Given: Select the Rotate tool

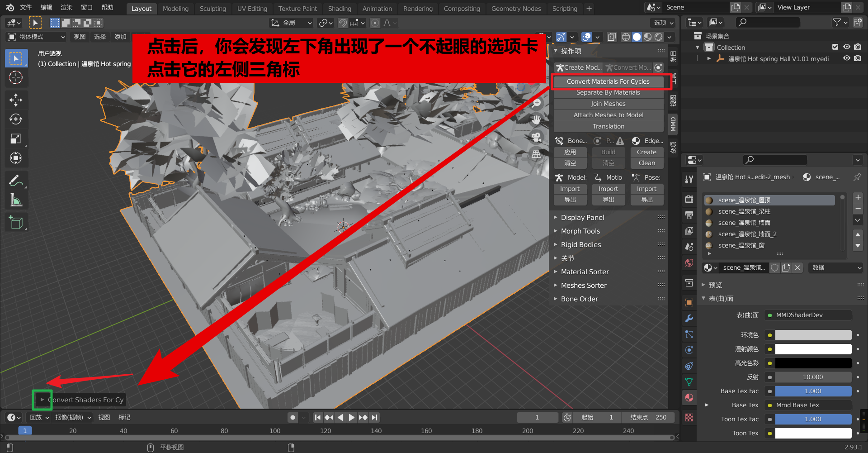Looking at the screenshot, I should (16, 119).
